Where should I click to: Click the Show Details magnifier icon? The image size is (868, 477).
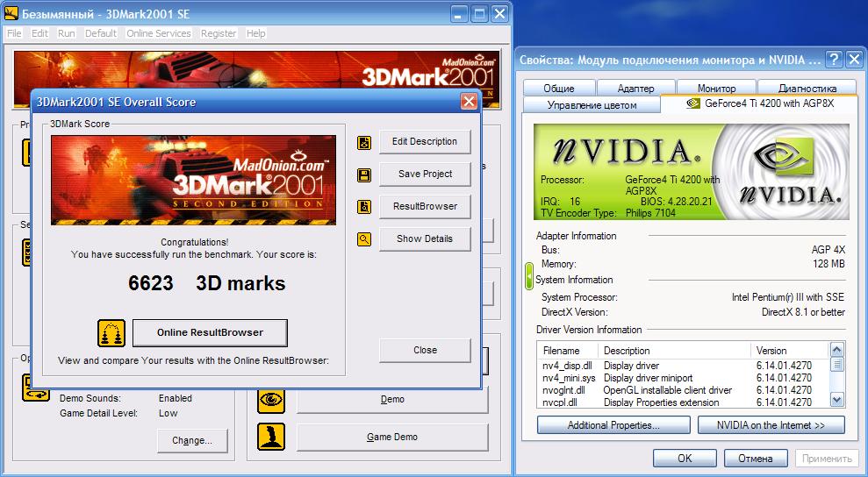pyautogui.click(x=364, y=239)
